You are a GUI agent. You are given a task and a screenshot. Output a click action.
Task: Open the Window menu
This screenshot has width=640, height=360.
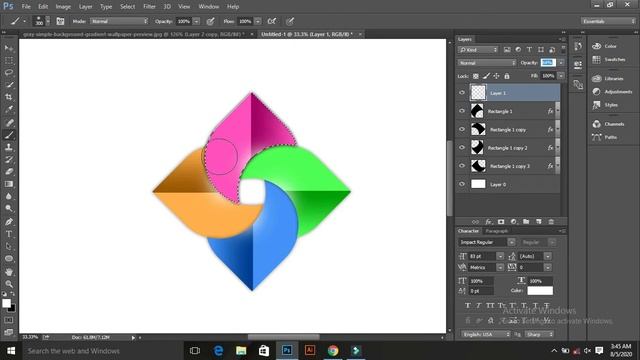click(209, 7)
